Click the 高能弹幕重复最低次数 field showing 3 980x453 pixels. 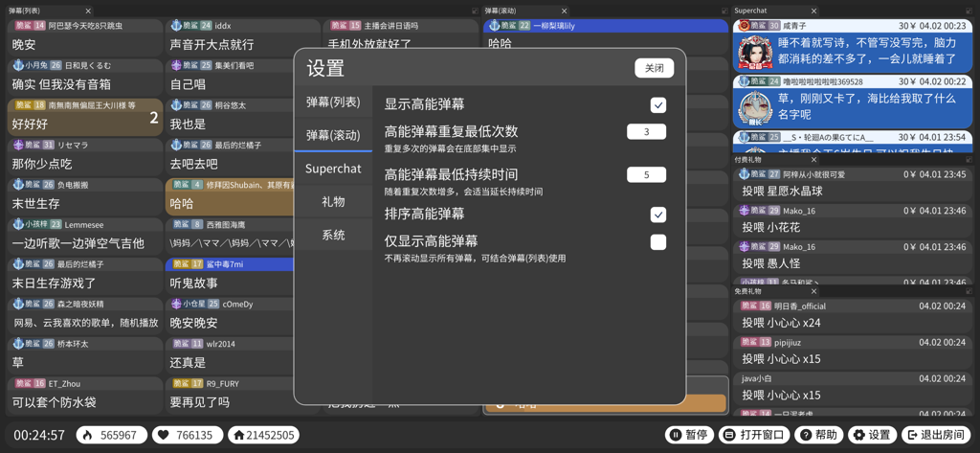(646, 132)
